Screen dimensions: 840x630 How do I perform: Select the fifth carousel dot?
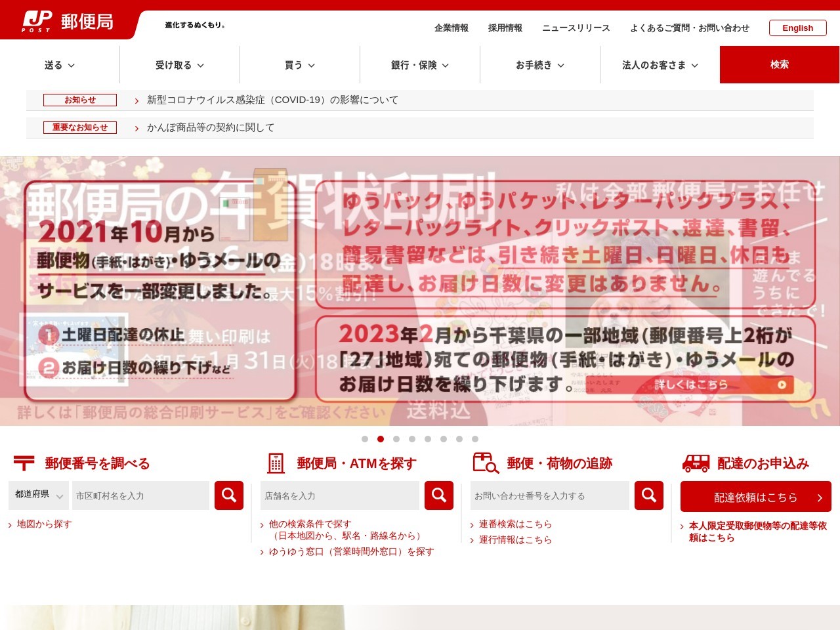(428, 439)
